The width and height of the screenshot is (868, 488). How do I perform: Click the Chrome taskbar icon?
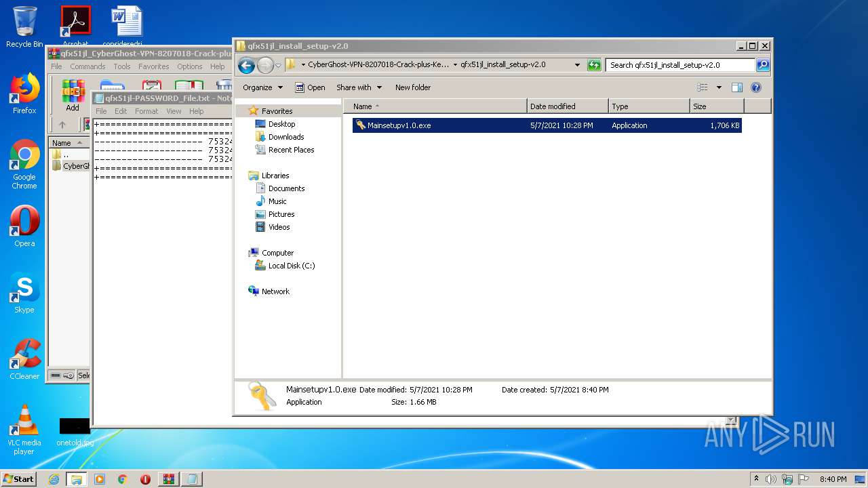tap(122, 479)
